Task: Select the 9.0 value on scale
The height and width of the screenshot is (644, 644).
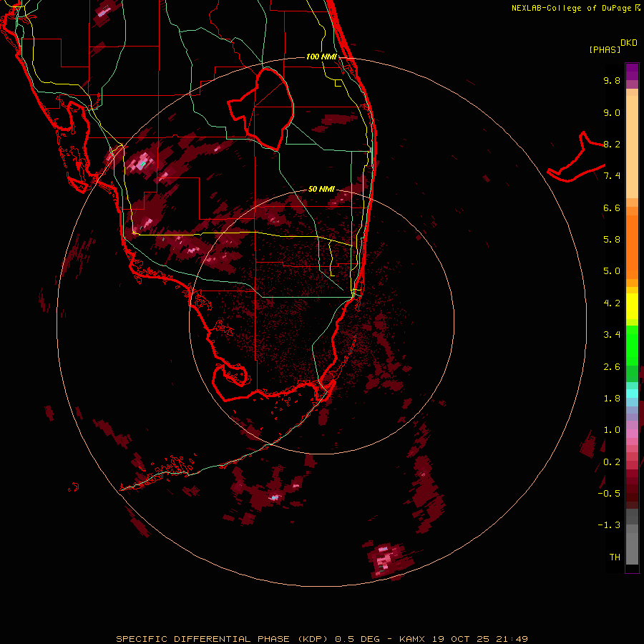Action: tap(612, 112)
